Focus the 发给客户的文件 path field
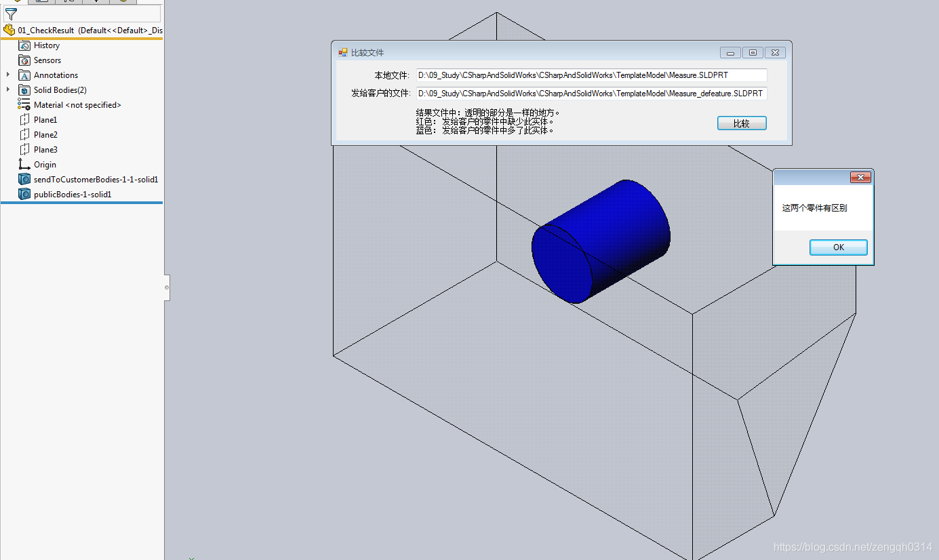 click(591, 94)
